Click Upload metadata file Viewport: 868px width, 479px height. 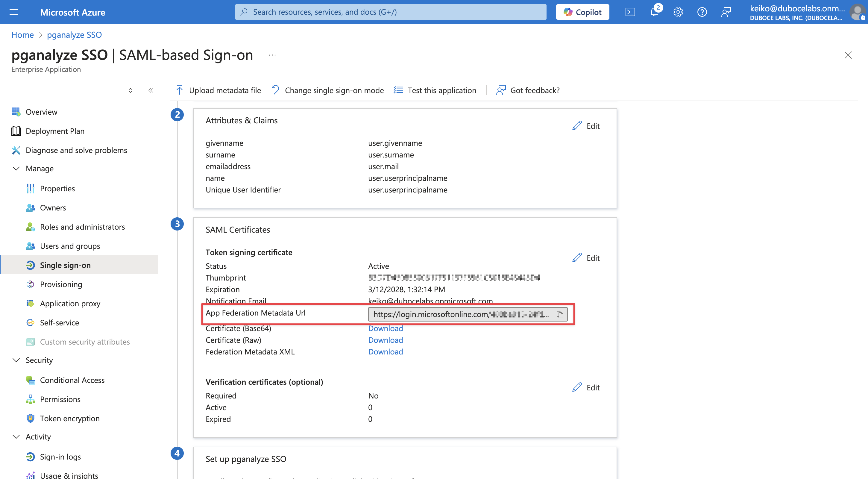click(218, 90)
